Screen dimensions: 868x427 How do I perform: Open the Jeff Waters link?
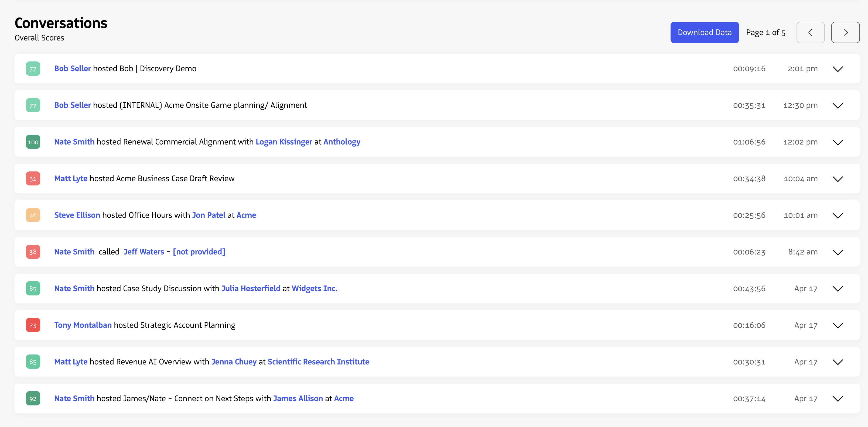point(144,252)
